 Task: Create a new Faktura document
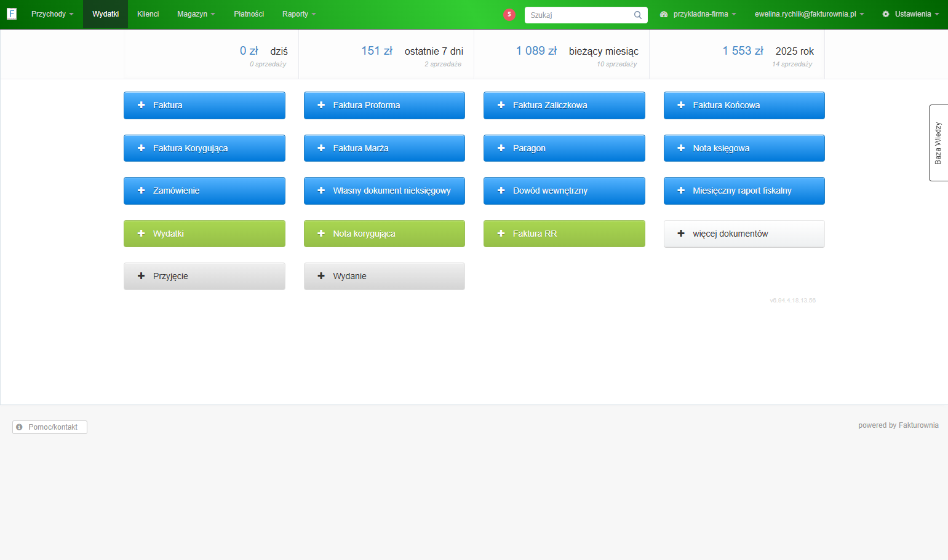(x=204, y=105)
